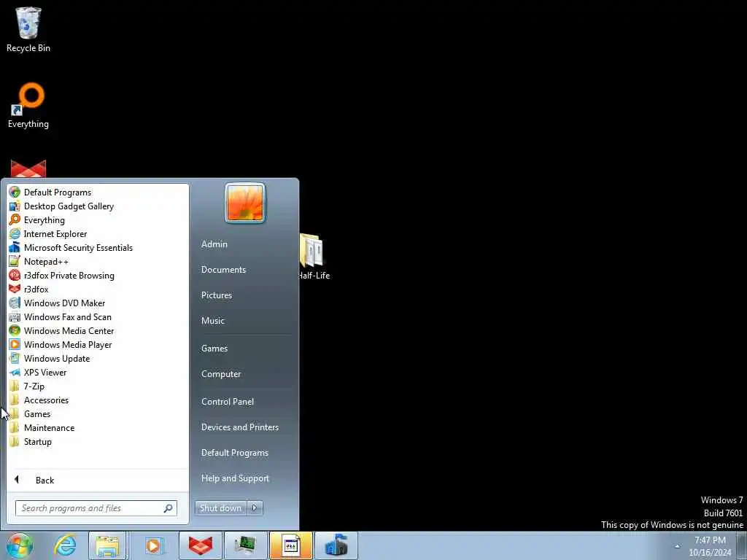Click the Show desktop button
Screen dimensions: 747x560
(742, 545)
